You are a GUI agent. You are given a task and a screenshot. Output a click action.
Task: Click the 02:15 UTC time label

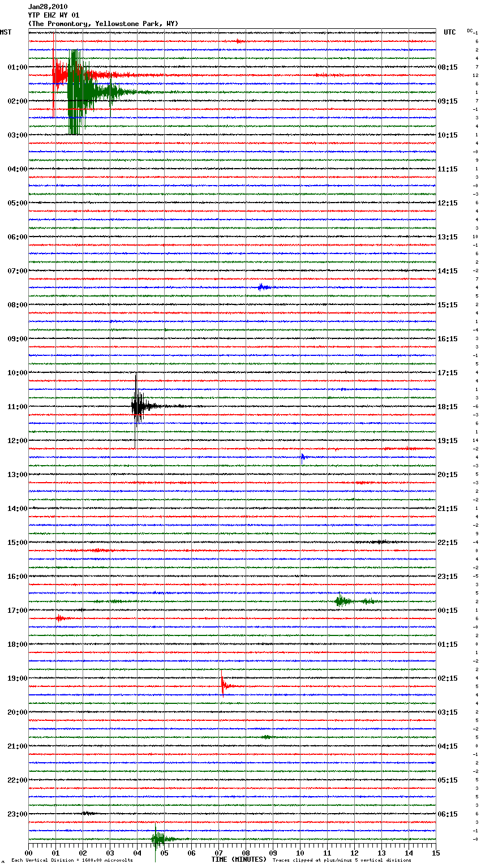(x=448, y=678)
